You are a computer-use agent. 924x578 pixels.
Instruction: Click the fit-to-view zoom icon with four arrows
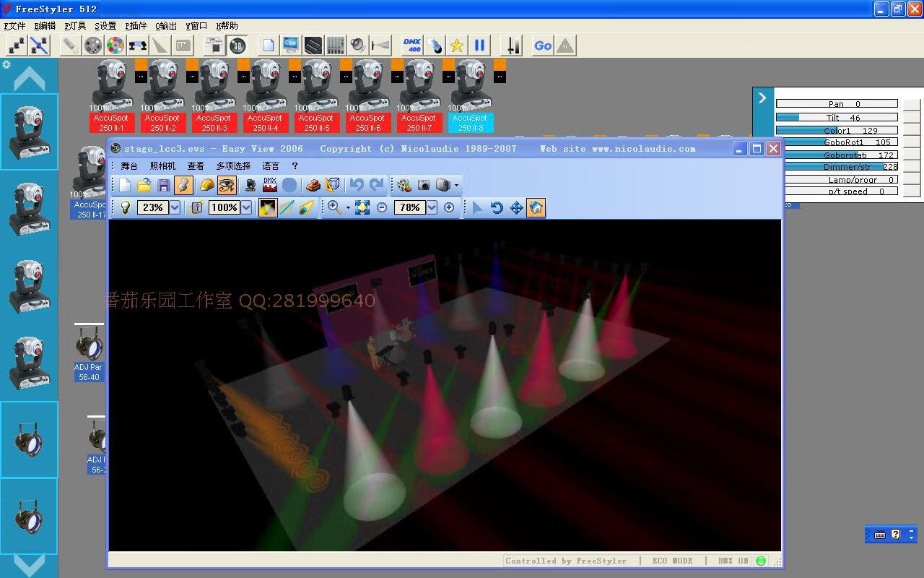coord(362,208)
